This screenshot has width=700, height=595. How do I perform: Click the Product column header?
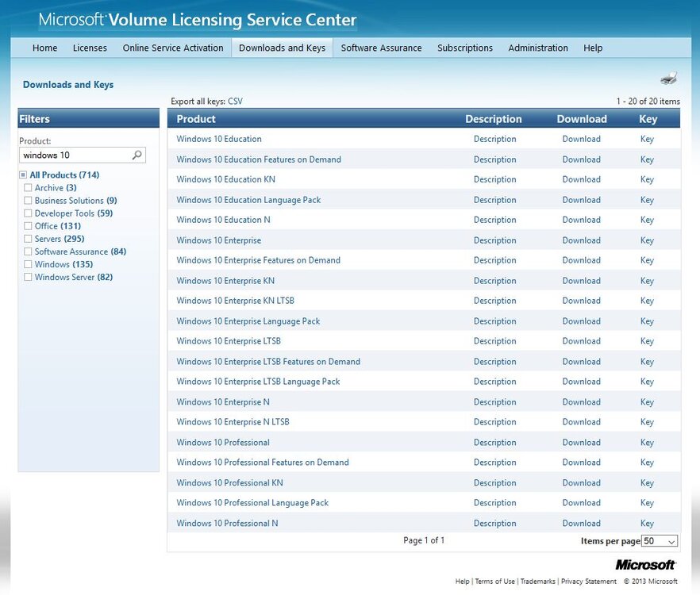click(196, 119)
